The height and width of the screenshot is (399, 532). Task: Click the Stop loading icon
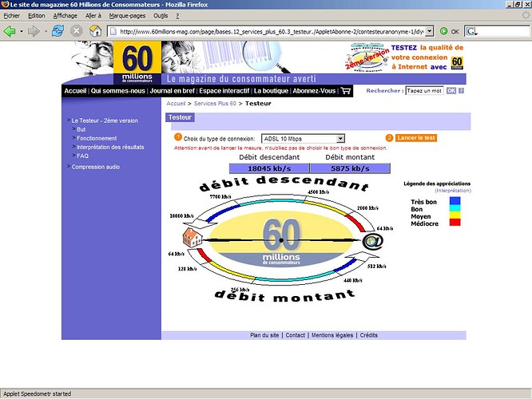coord(77,31)
